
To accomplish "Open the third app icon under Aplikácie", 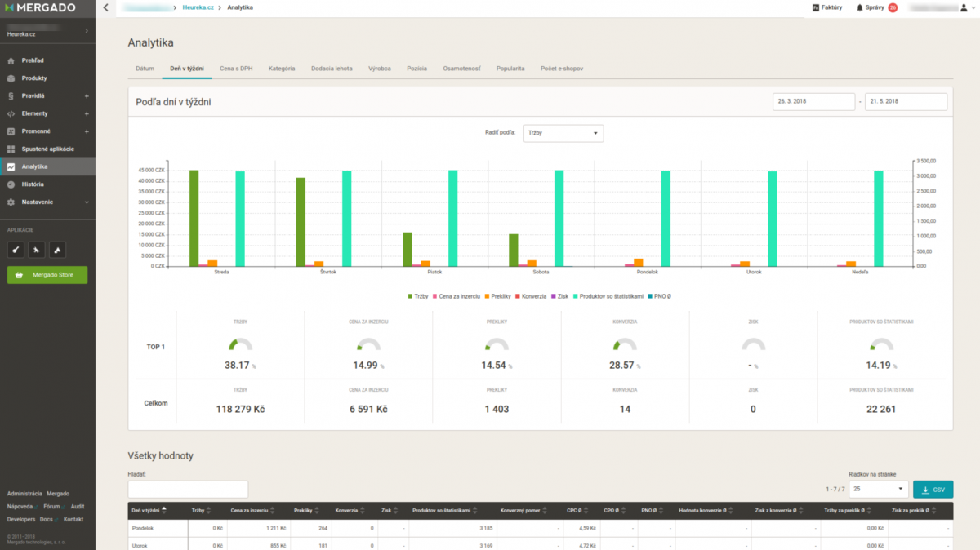I will click(57, 250).
